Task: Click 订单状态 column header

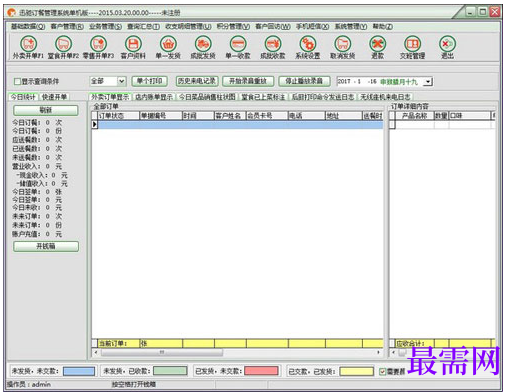Action: click(x=118, y=116)
